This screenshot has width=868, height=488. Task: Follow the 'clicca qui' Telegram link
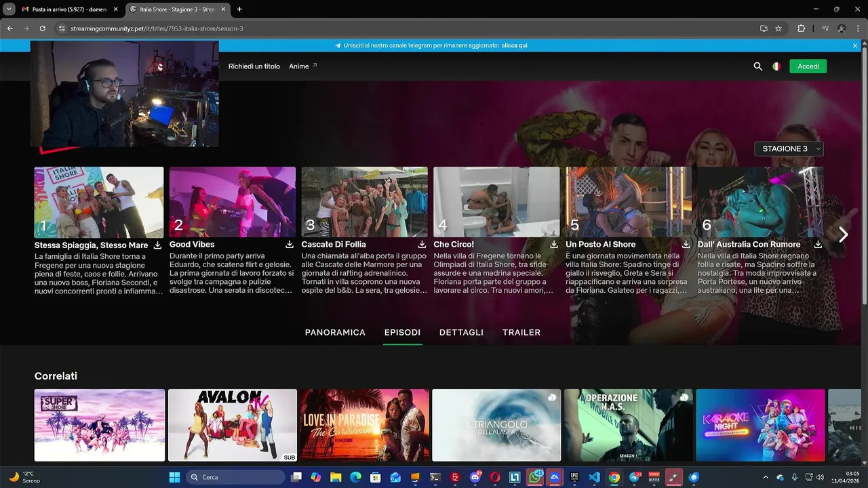click(514, 45)
